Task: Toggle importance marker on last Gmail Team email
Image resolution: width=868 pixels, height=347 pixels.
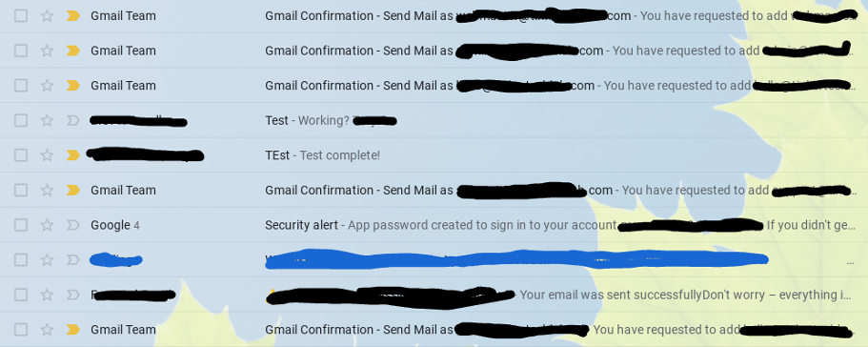Action: tap(72, 329)
